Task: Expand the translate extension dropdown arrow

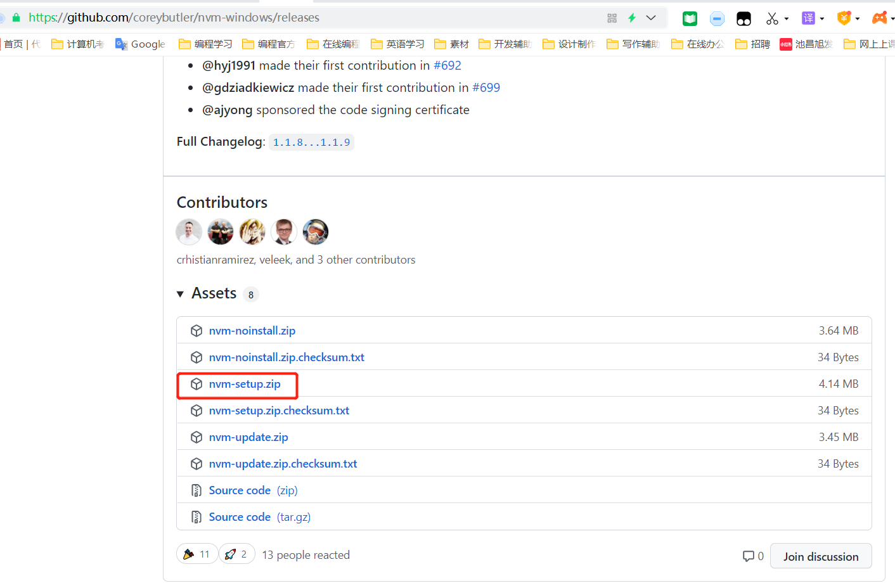Action: (x=822, y=19)
